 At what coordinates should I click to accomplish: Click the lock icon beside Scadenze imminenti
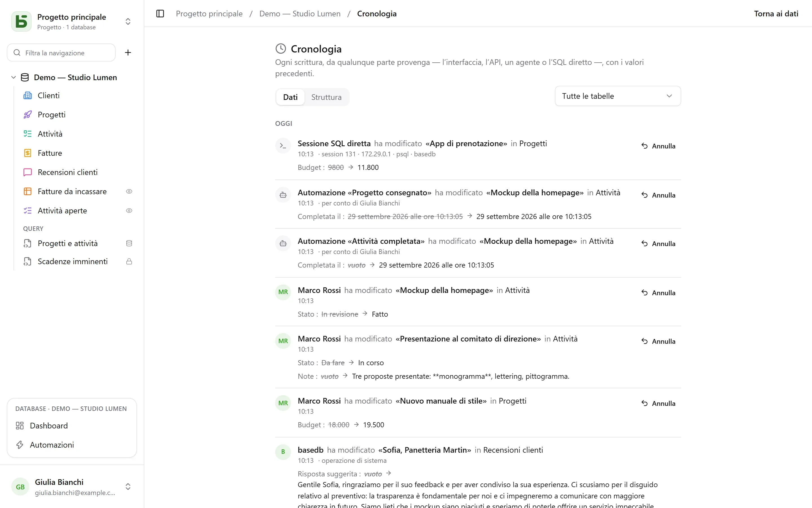tap(129, 261)
